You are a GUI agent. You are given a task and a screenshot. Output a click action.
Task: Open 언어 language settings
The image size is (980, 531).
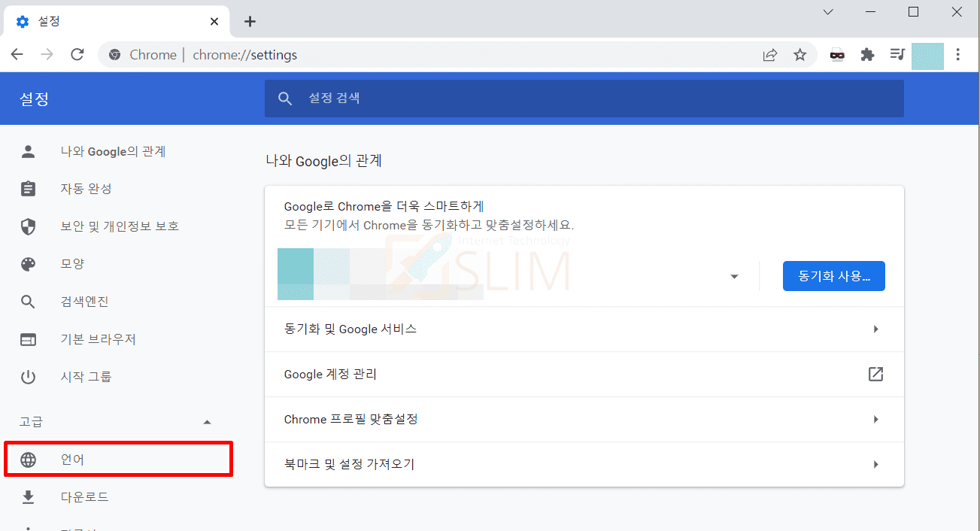tap(119, 460)
